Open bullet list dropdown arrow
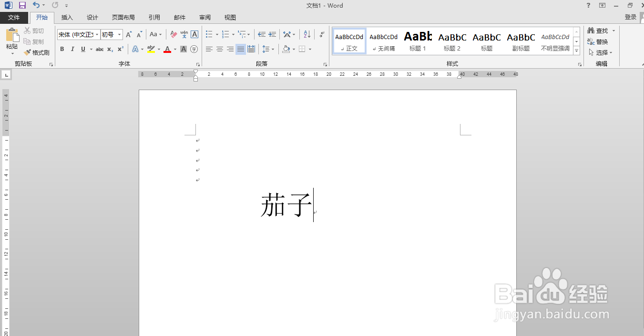Screen dimensions: 644x336 coord(217,34)
